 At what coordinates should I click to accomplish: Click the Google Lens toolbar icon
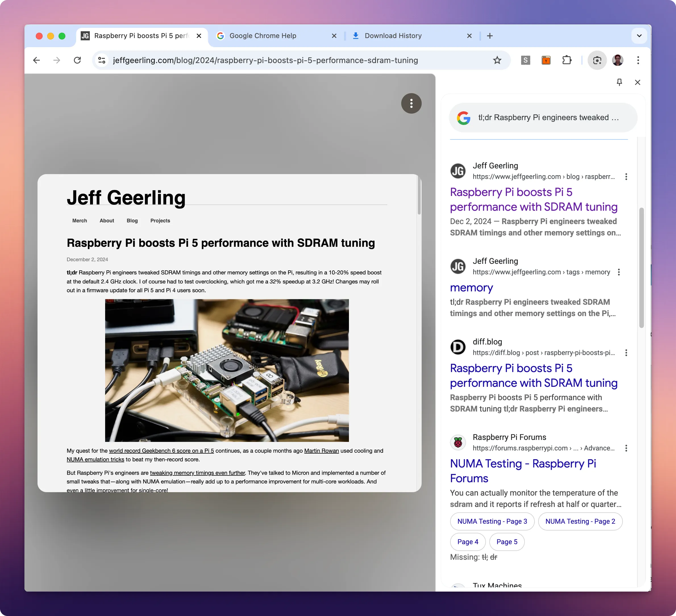pos(597,60)
